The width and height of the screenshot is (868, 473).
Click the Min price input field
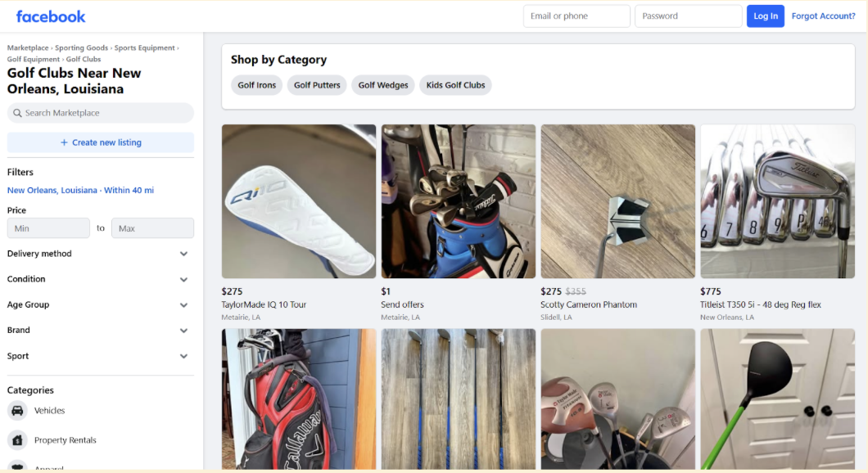(48, 227)
